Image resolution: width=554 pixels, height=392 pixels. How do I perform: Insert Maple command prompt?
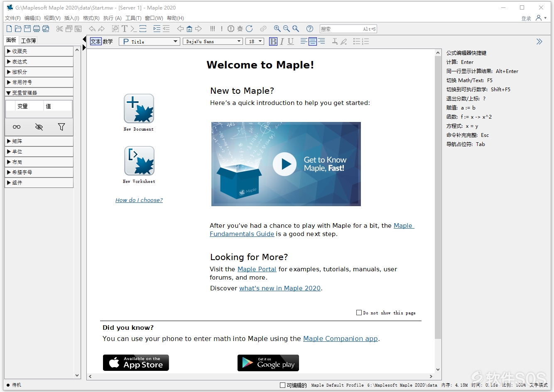pyautogui.click(x=133, y=29)
